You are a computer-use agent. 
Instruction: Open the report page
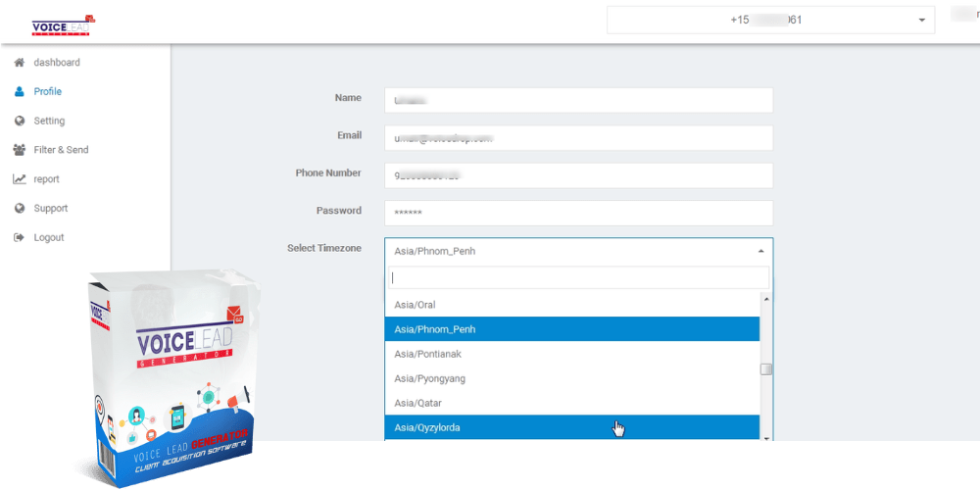(46, 179)
